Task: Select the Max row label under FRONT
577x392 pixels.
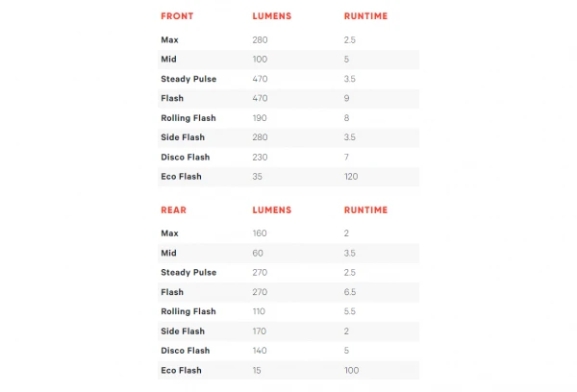Action: 169,39
